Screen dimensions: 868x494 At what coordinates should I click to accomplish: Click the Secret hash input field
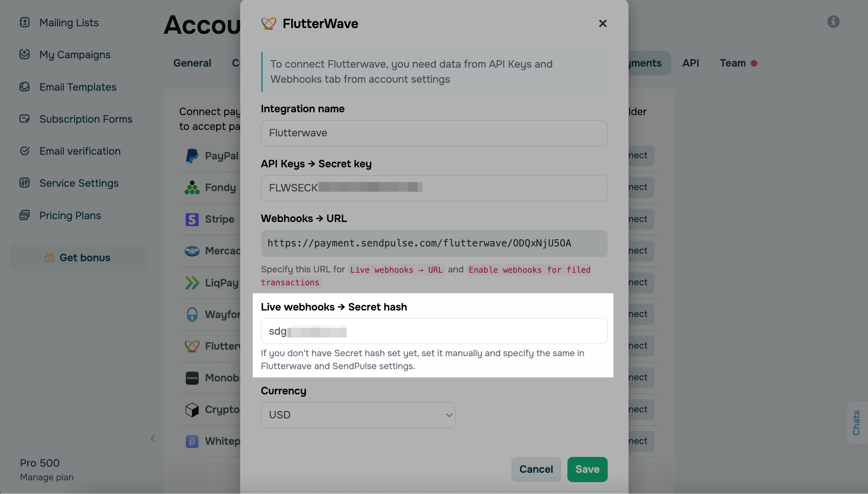[434, 331]
